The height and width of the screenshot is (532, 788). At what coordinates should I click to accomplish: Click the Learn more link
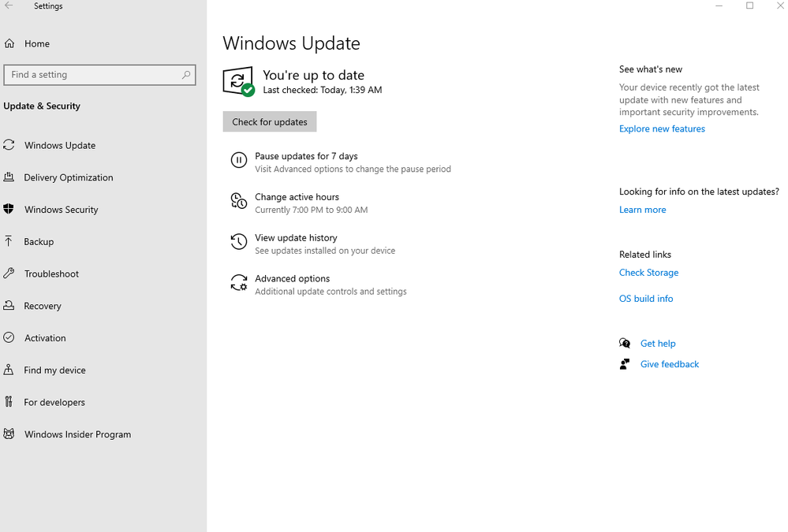click(642, 210)
